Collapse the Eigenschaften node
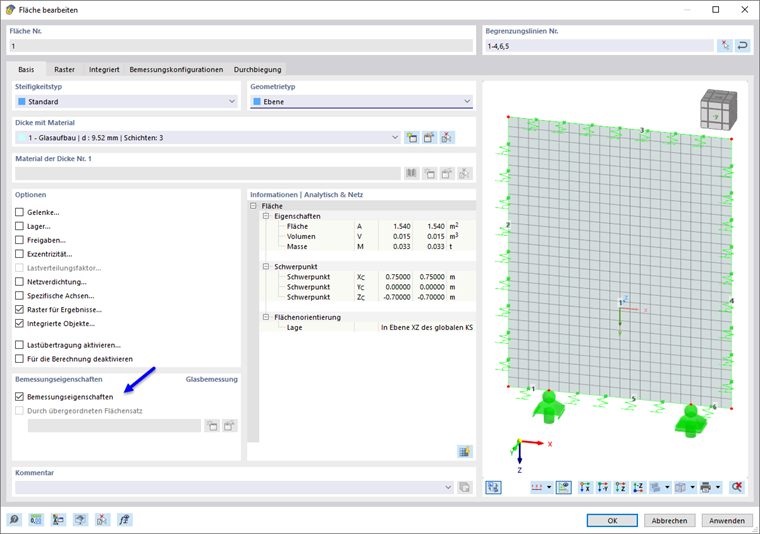The height and width of the screenshot is (534, 760). [266, 216]
